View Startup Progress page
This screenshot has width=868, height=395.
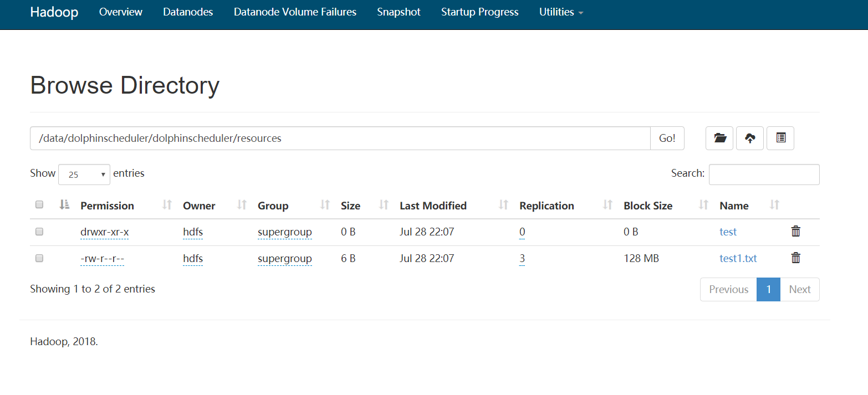(480, 12)
